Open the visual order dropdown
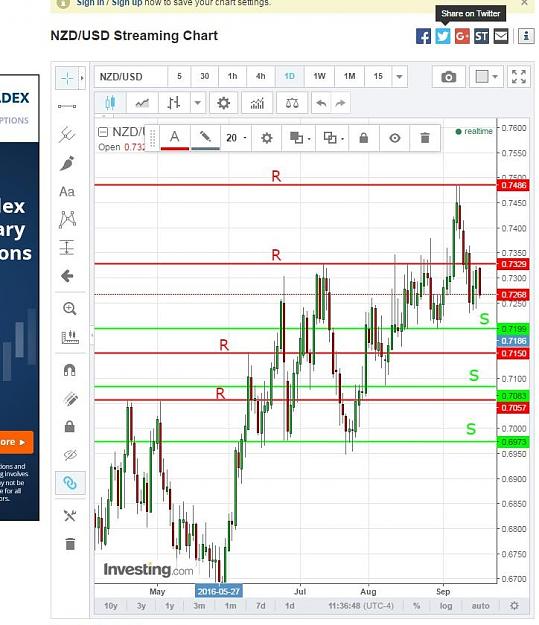Viewport: 539px width, 625px height. [299, 138]
